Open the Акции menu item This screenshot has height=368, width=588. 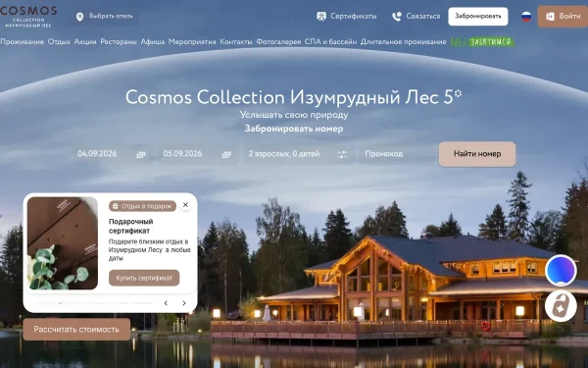pyautogui.click(x=85, y=41)
